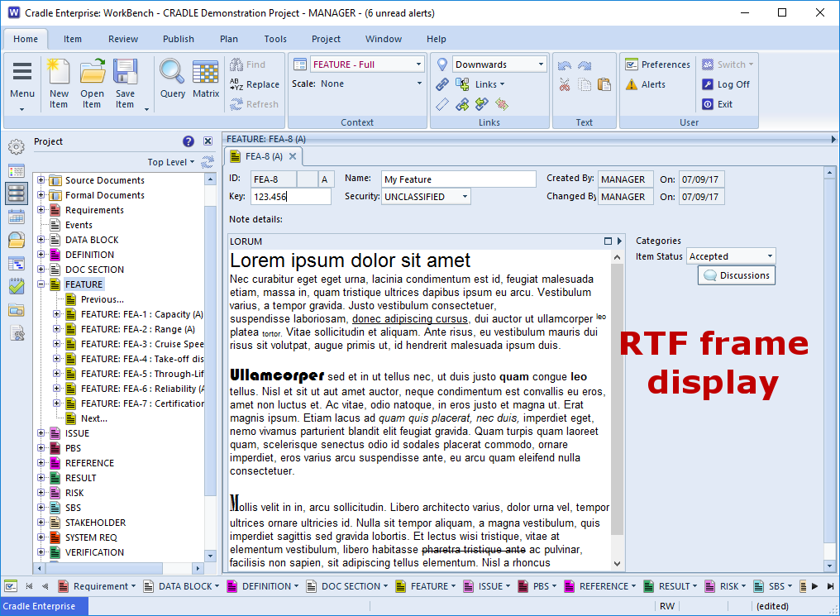This screenshot has height=616, width=840.
Task: Expand the SYSTEM REQ node
Action: (41, 537)
